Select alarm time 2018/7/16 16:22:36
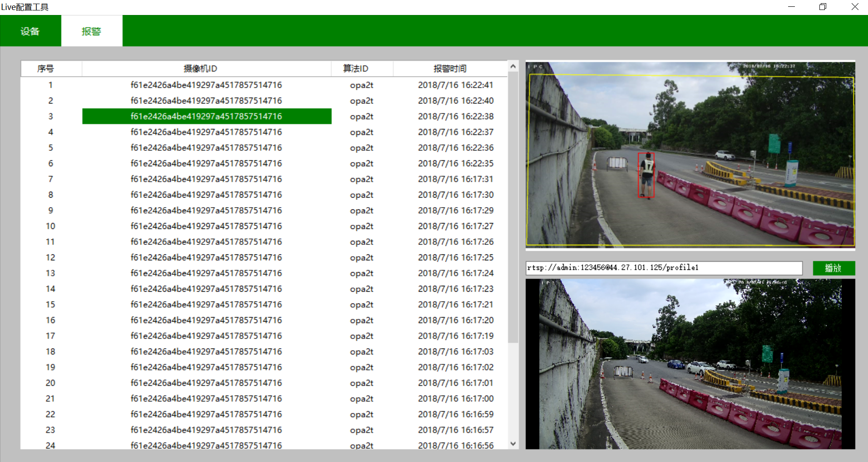The image size is (868, 462). coord(456,148)
